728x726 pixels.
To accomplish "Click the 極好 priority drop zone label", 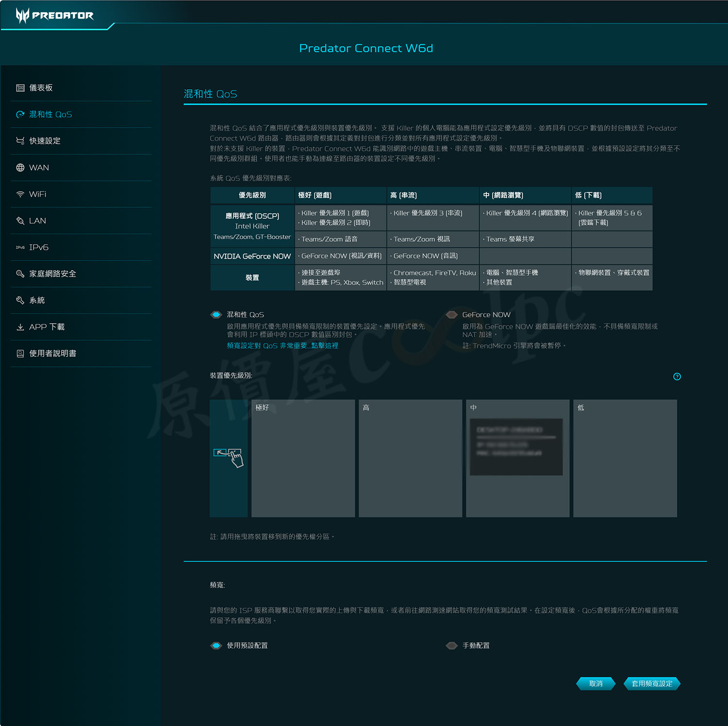I will point(262,408).
